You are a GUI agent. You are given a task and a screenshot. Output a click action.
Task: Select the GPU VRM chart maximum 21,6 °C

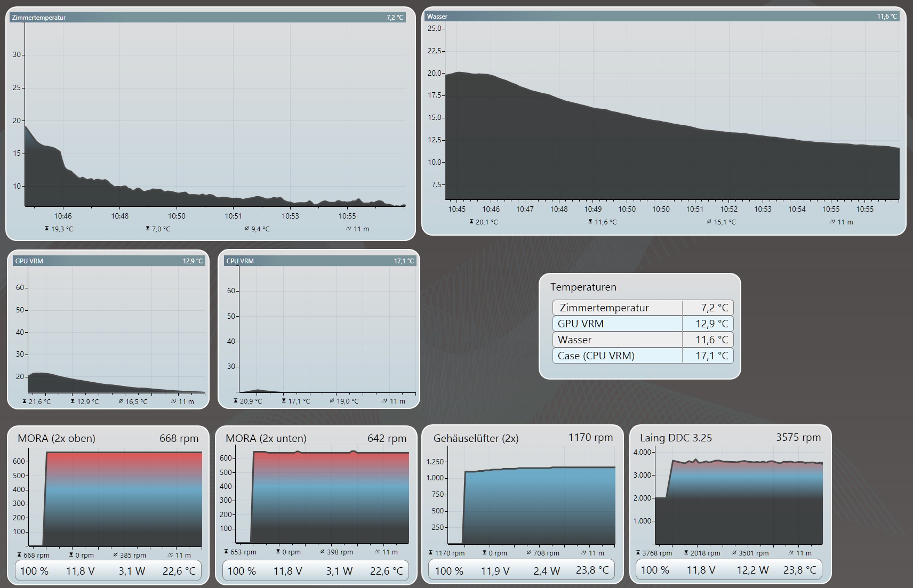[39, 402]
